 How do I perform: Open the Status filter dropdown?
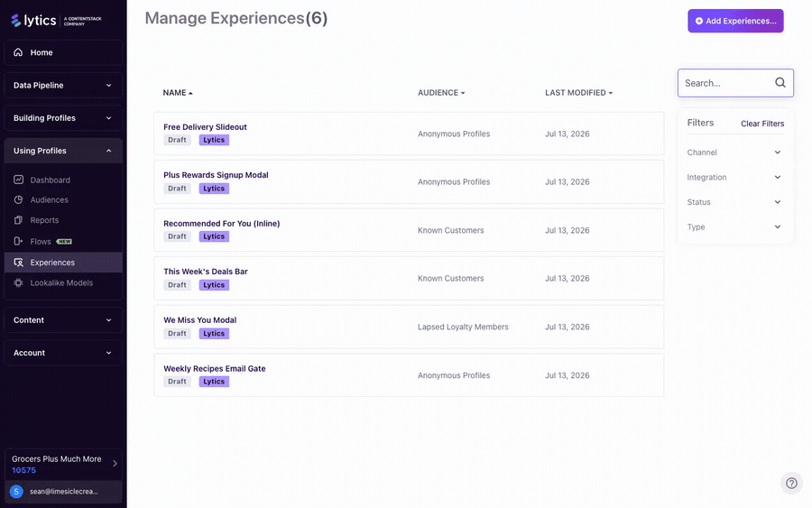(x=734, y=202)
